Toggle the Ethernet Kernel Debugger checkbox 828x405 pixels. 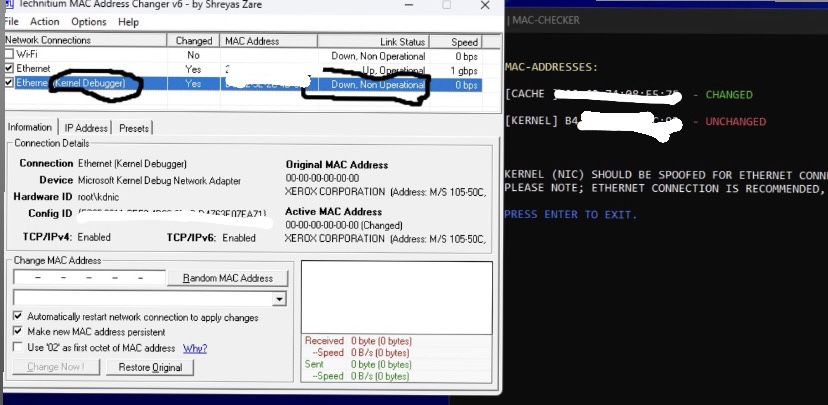(x=9, y=82)
